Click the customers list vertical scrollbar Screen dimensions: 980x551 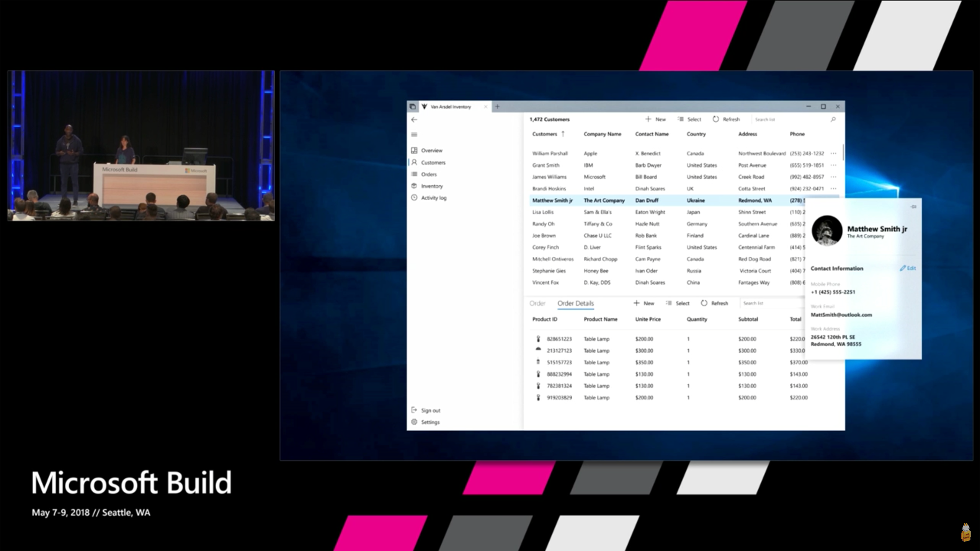[x=843, y=153]
